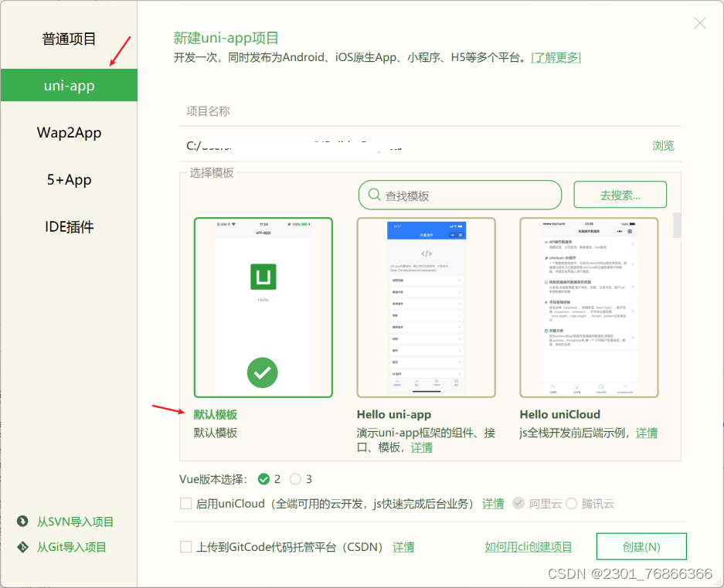
Task: Check 上传到GitCode代码托管平台 option
Action: tap(185, 546)
